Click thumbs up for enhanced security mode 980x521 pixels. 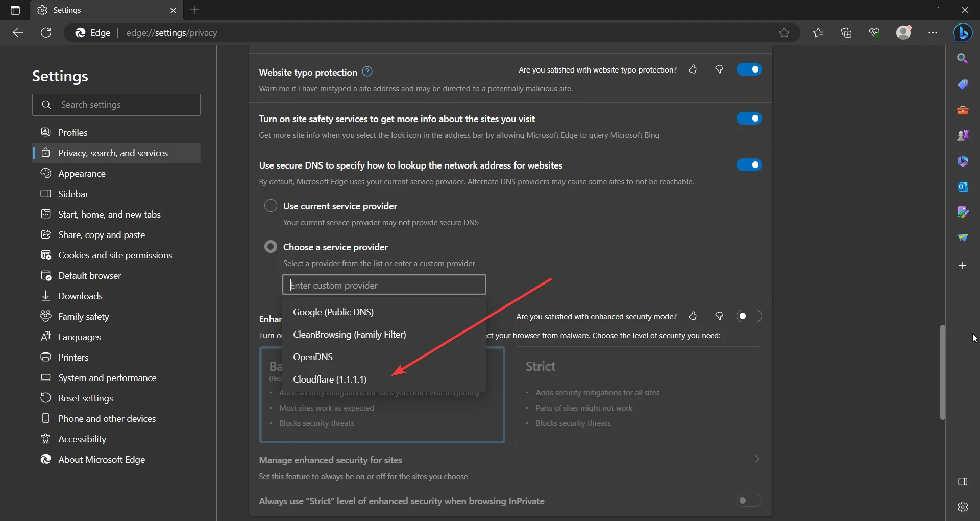(x=693, y=316)
